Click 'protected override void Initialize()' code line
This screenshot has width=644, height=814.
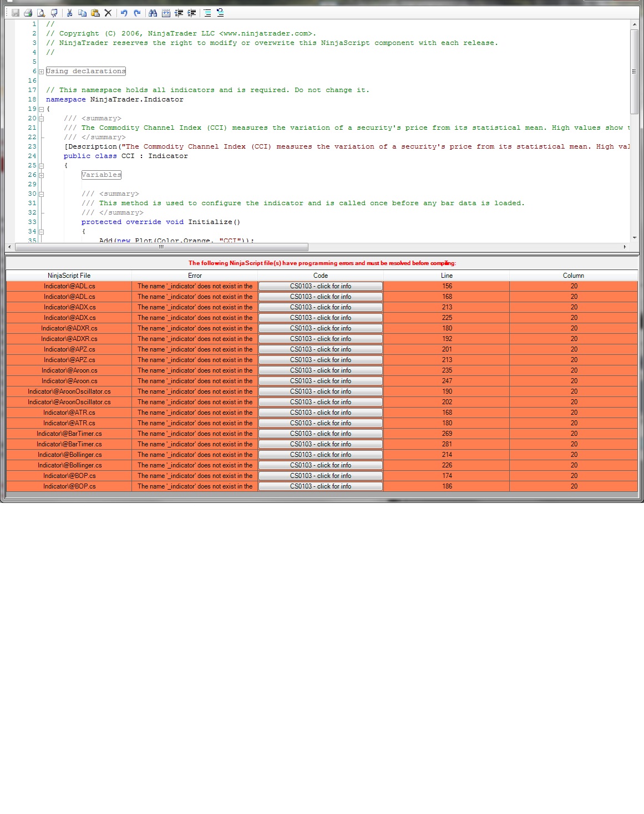coord(161,222)
